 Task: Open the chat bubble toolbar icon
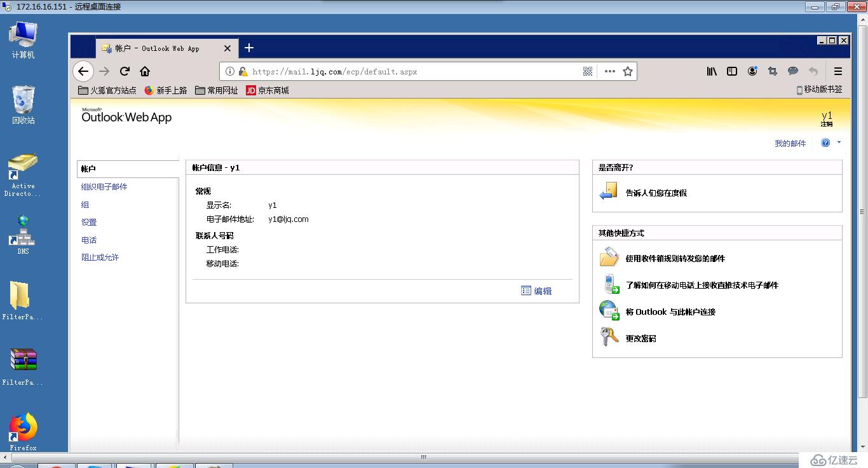tap(793, 71)
